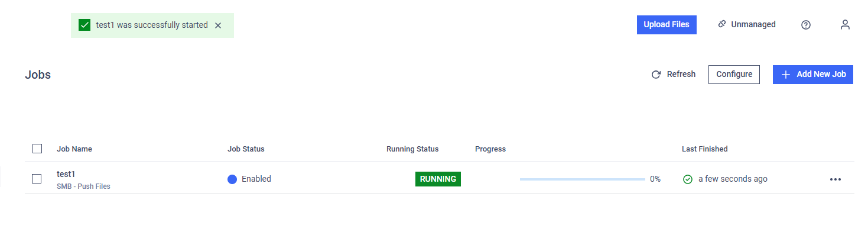Click the Last Finished green check icon
This screenshot has height=235, width=868.
[x=688, y=179]
